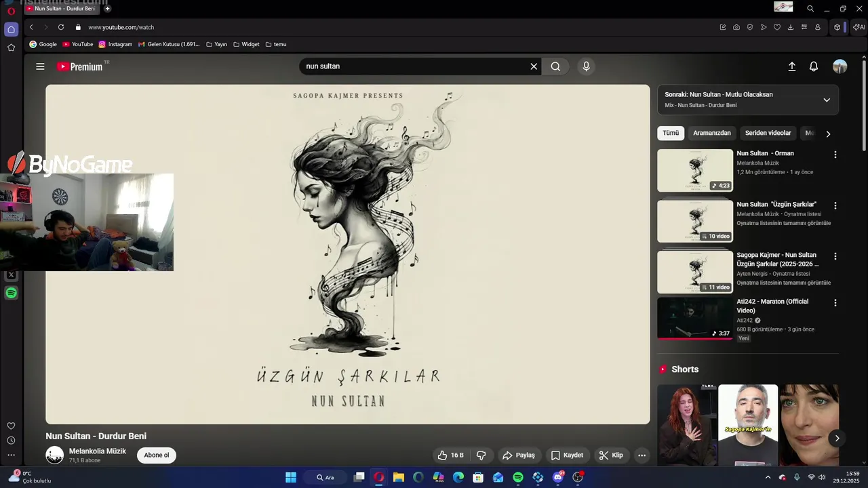Screen dimensions: 868x488
Task: Open the Yayın bookmarks folder
Action: pos(216,44)
